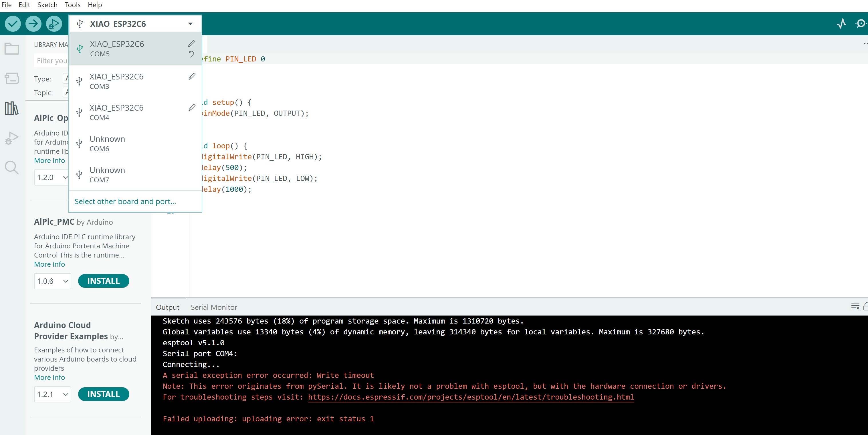Open Sketchbook folder sidebar icon

12,49
